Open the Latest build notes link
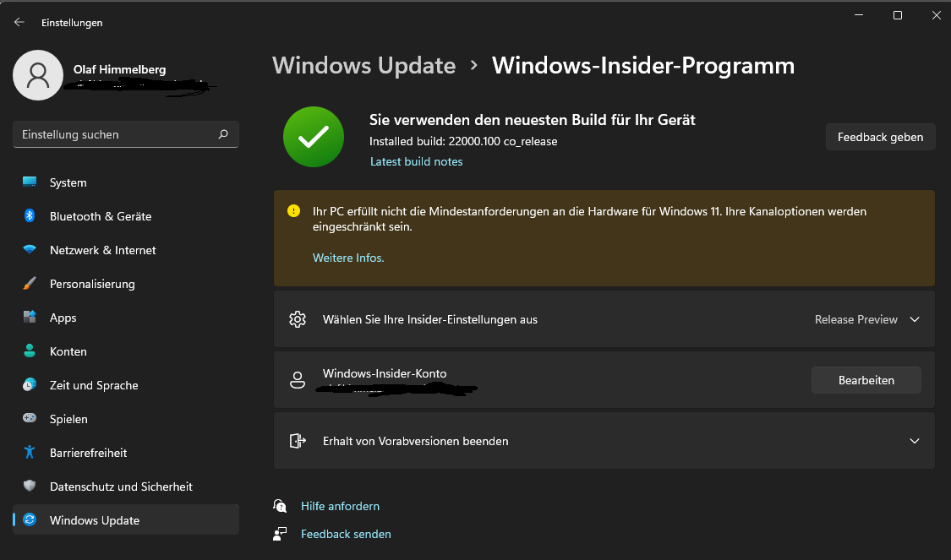This screenshot has width=951, height=560. tap(416, 161)
